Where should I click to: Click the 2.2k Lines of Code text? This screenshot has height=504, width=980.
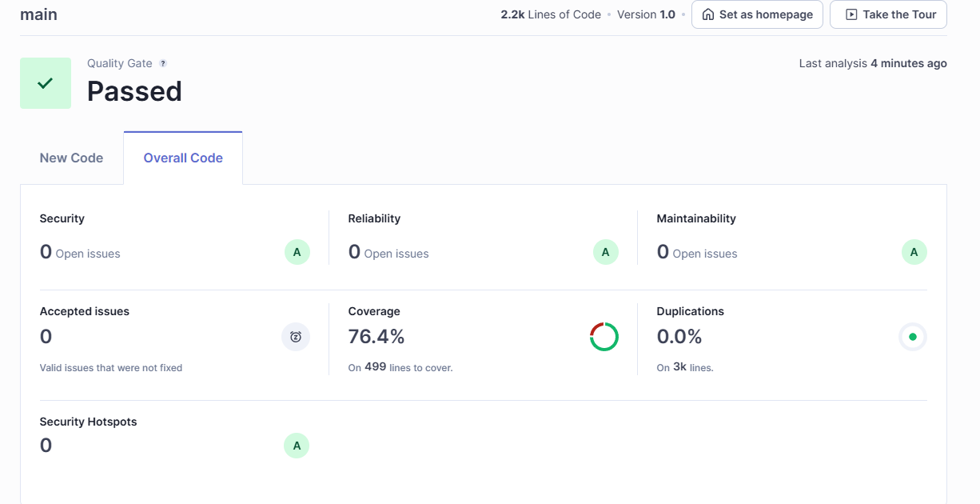coord(551,14)
